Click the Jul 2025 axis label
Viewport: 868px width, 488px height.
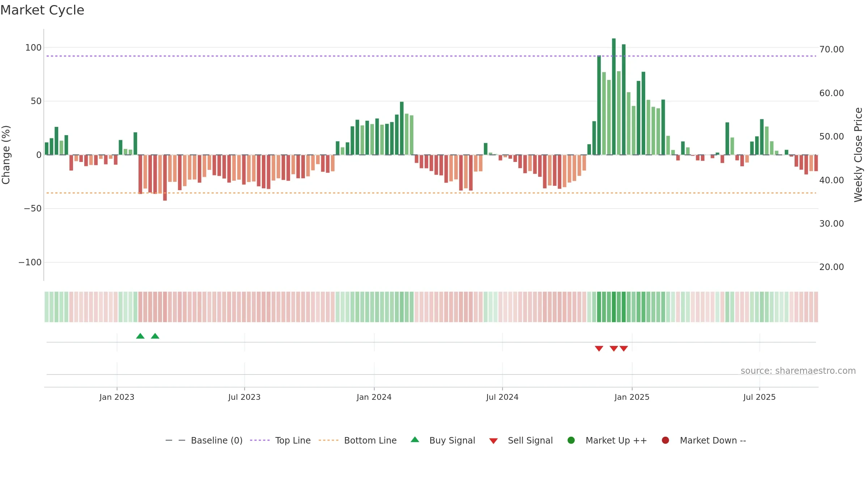[759, 397]
